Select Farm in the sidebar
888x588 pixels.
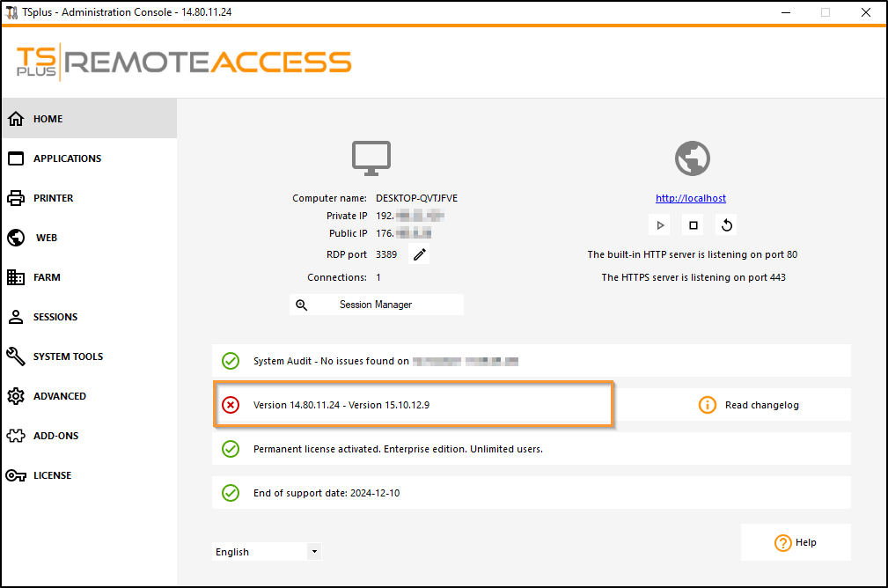[x=47, y=277]
